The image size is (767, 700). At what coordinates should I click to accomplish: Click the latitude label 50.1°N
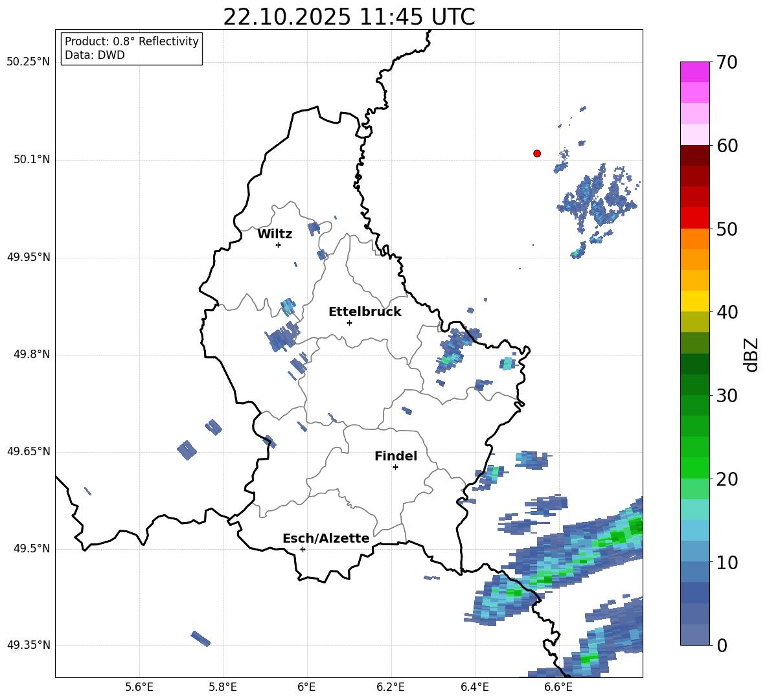point(32,160)
